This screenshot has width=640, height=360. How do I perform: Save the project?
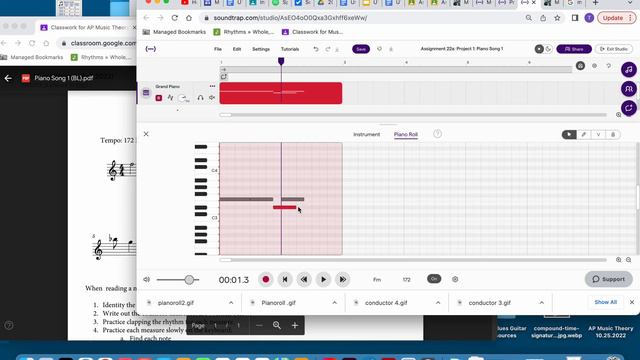(361, 49)
